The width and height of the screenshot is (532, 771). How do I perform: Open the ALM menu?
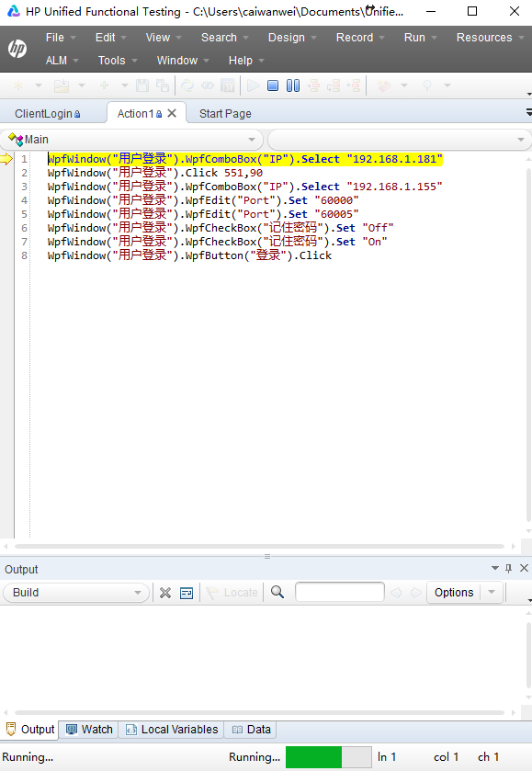pyautogui.click(x=62, y=61)
